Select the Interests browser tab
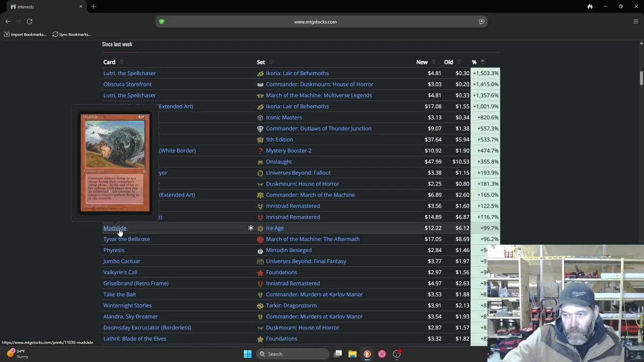 tap(45, 7)
